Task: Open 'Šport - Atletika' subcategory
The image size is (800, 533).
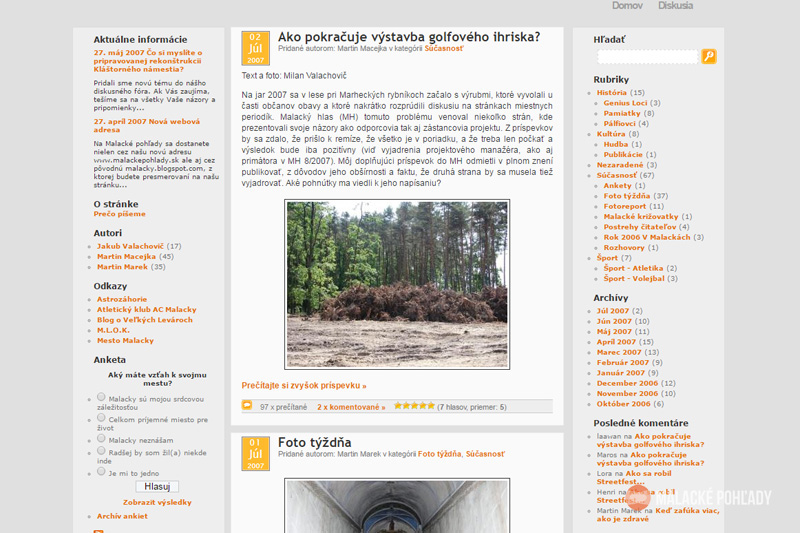Action: click(633, 268)
